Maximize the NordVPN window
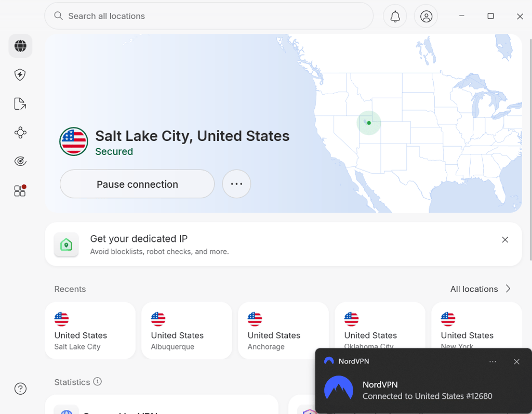 (490, 16)
